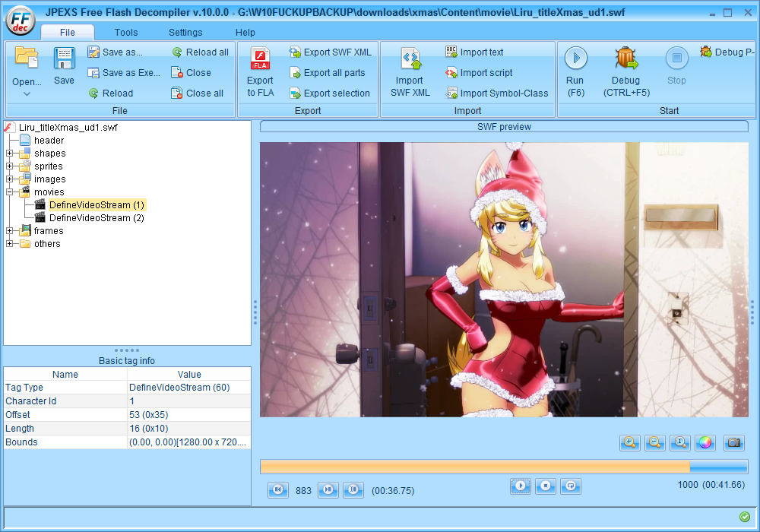The image size is (760, 532).
Task: Click the shapes folder label
Action: click(50, 154)
